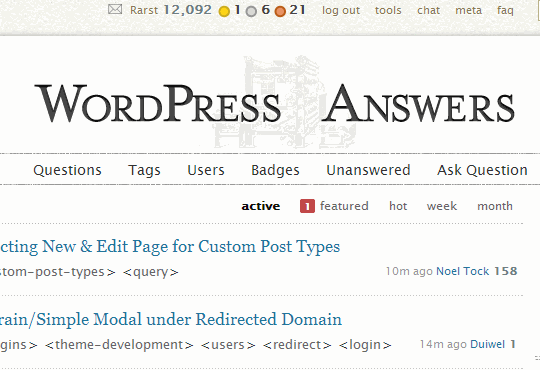Click the bronze badge count 21

tap(297, 10)
